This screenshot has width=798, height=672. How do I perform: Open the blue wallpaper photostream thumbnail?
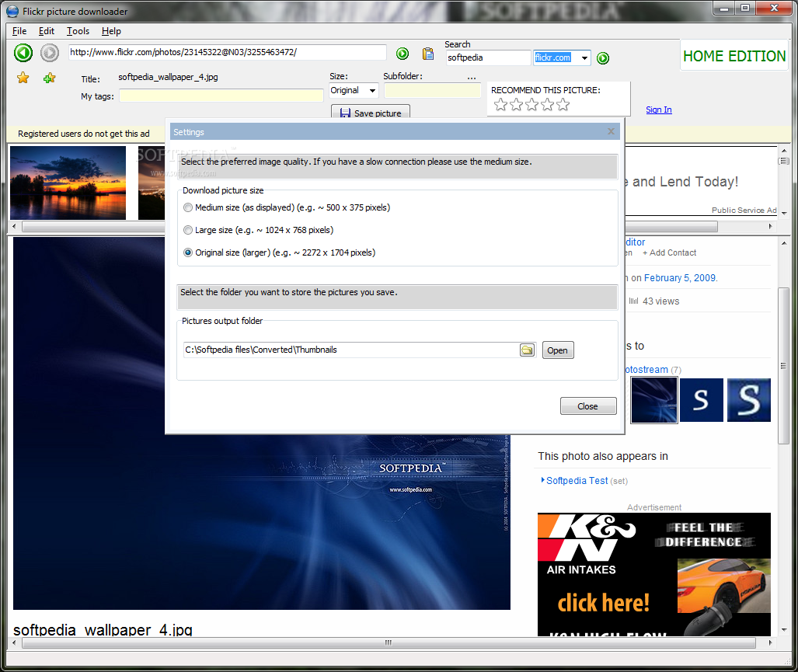click(x=654, y=400)
